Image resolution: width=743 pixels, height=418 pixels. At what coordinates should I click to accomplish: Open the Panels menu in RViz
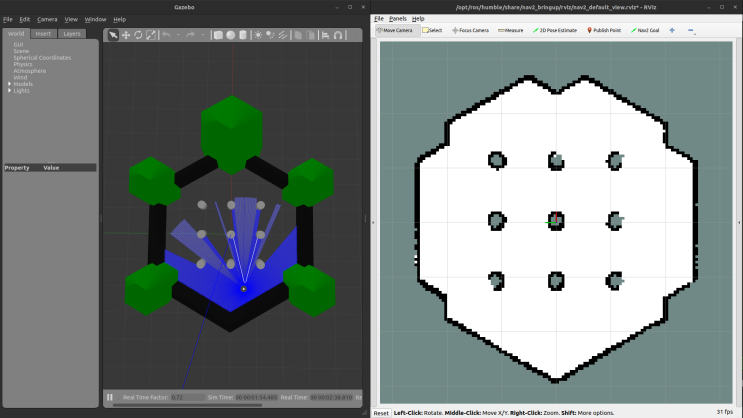(x=398, y=18)
